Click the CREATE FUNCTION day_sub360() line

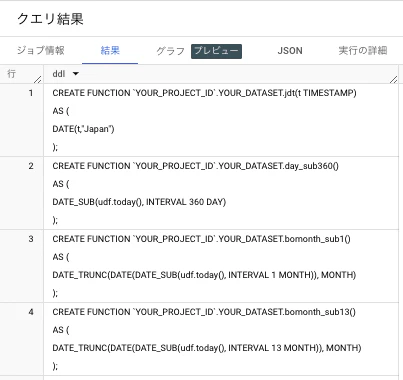195,166
